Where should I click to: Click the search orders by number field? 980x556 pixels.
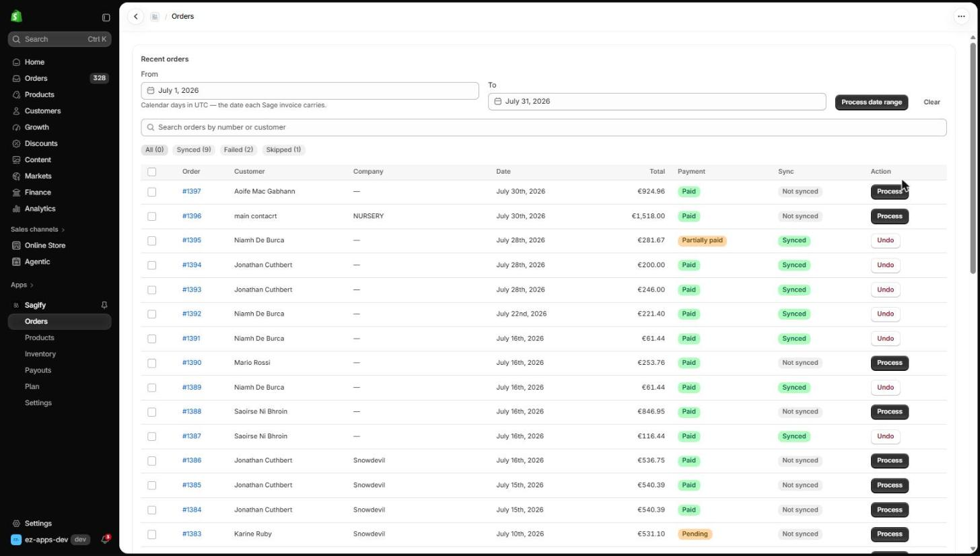(x=543, y=128)
